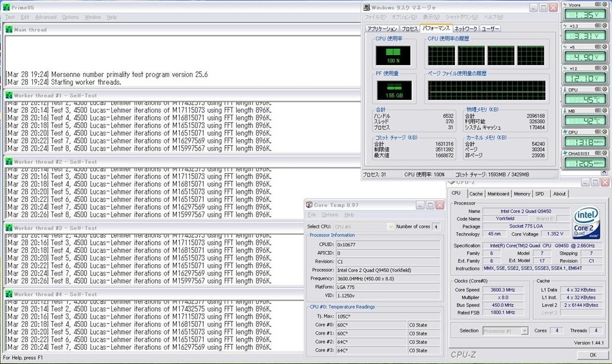Open the シャットダウン(U) menu in Task Manager
612x364 pixels.
pyautogui.click(x=461, y=17)
